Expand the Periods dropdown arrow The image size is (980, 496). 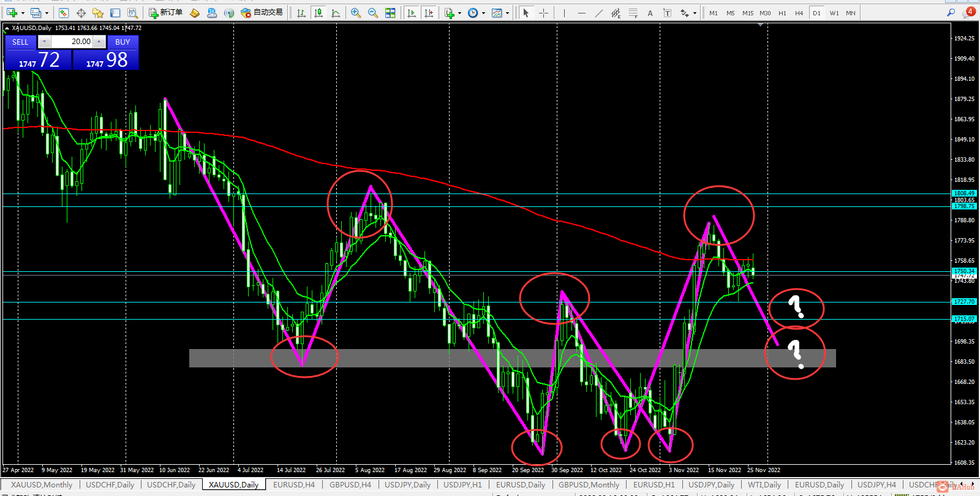[483, 13]
